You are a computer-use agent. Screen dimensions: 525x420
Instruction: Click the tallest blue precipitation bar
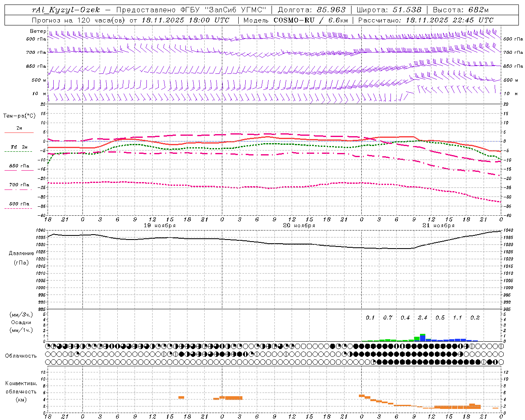(422, 338)
